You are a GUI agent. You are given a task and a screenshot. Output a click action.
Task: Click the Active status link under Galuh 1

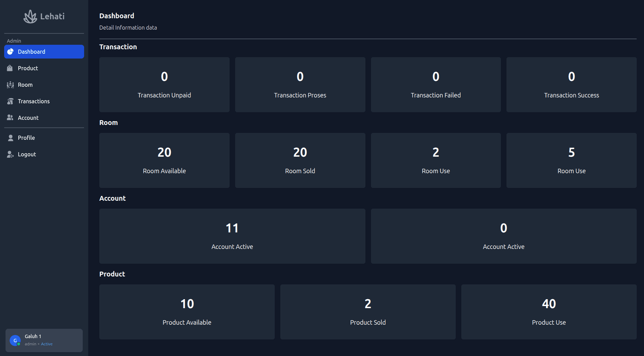click(x=47, y=344)
